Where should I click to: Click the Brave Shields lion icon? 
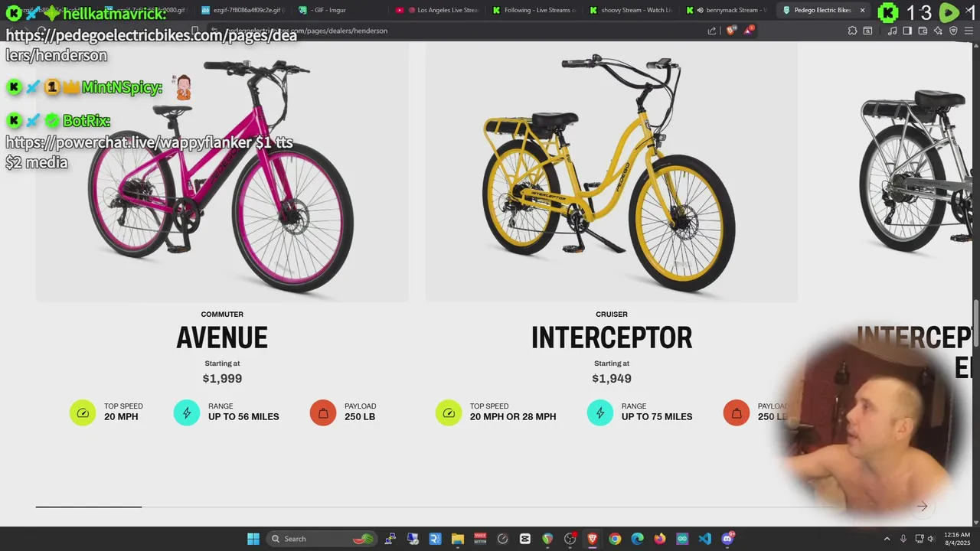click(x=730, y=31)
